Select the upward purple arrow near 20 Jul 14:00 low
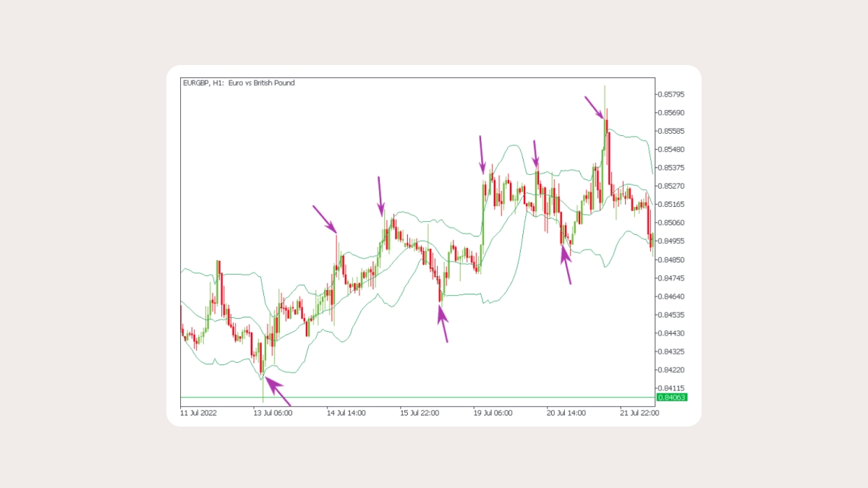 566,265
